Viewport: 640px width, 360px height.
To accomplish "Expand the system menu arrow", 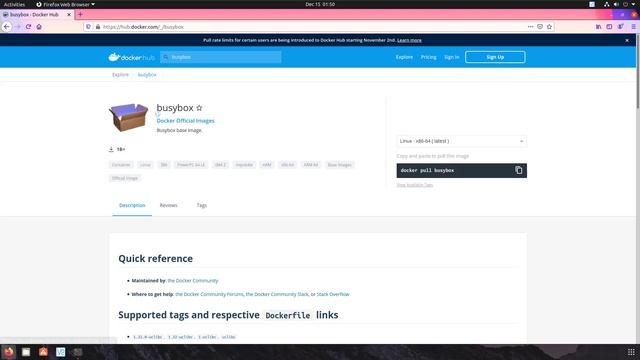I will pos(633,4).
